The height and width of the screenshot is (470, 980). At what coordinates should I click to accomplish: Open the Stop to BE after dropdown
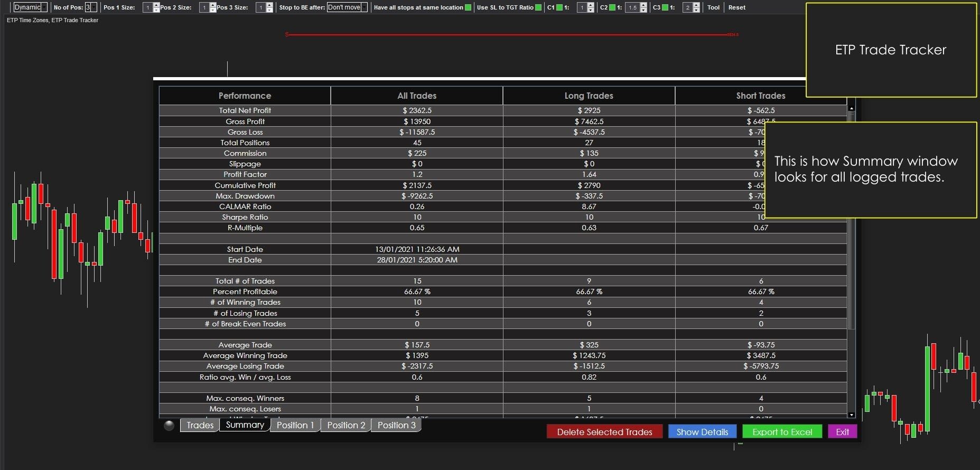(347, 7)
